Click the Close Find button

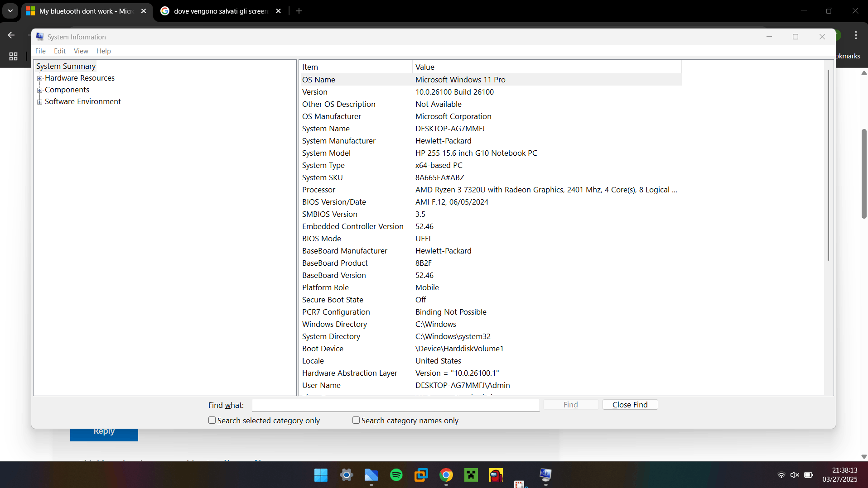click(x=630, y=404)
